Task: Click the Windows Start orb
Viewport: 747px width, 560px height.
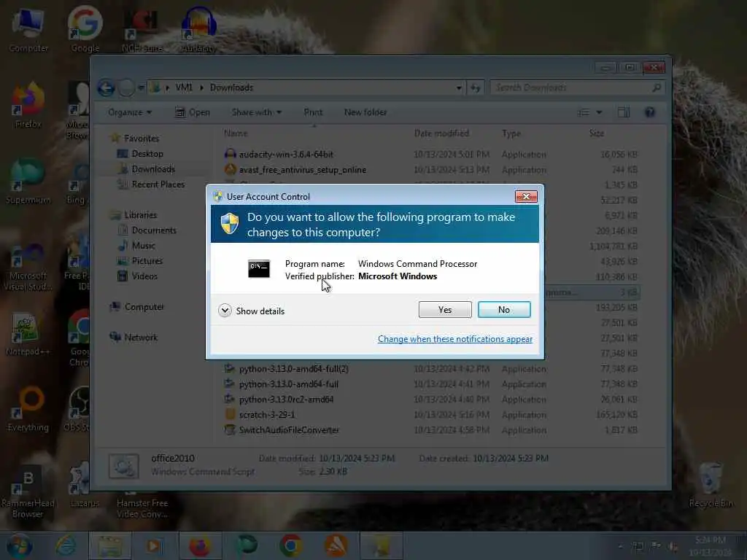Action: click(20, 546)
